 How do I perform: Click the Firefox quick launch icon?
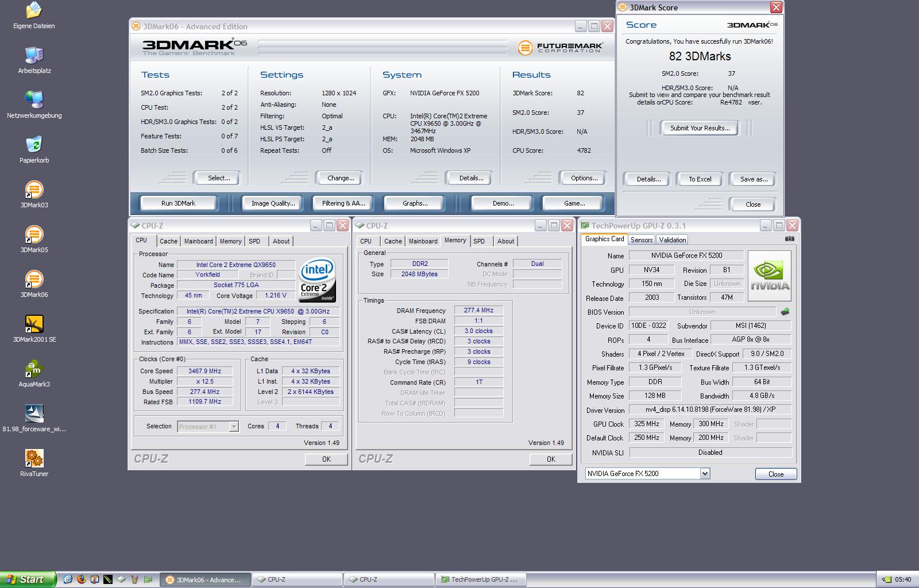pyautogui.click(x=81, y=579)
